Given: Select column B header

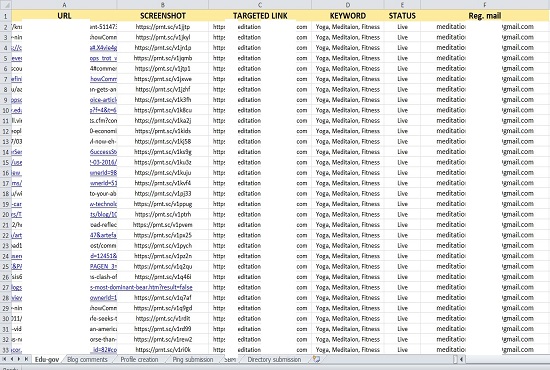Looking at the screenshot, I should pos(162,5).
